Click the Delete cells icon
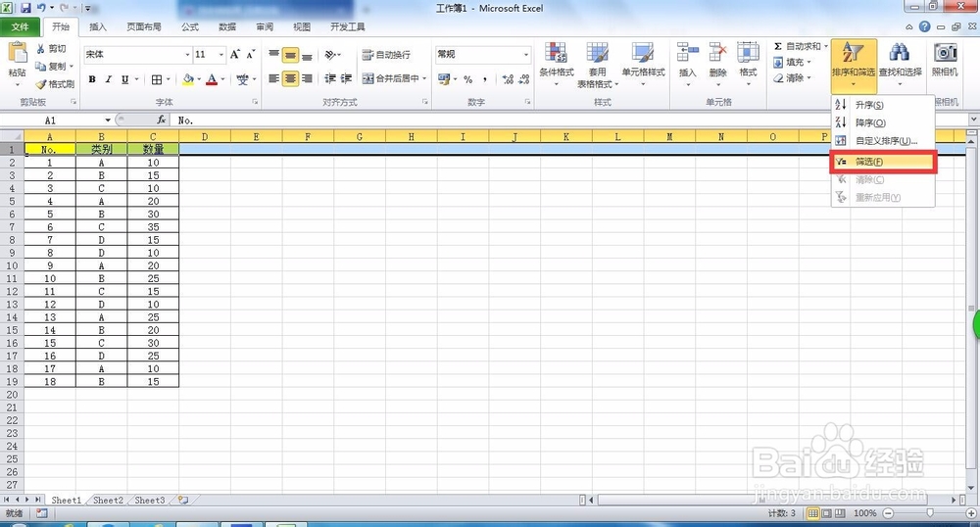The width and height of the screenshot is (980, 527). coord(717,53)
